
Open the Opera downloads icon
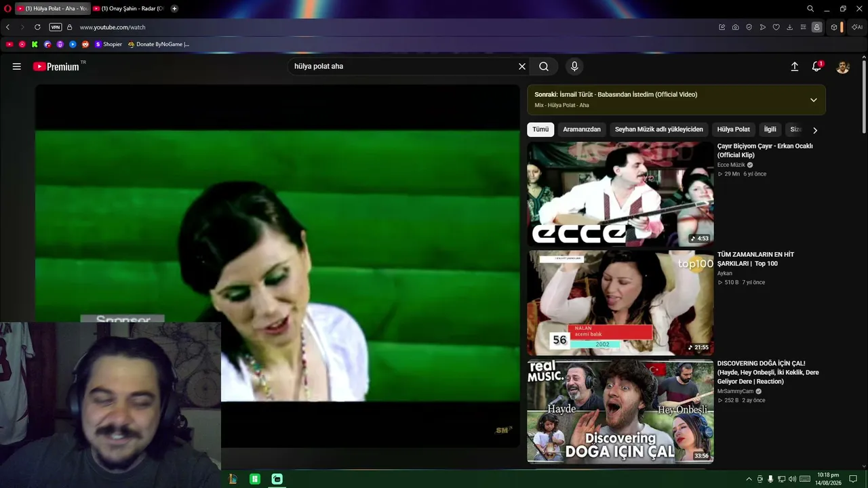coord(790,27)
